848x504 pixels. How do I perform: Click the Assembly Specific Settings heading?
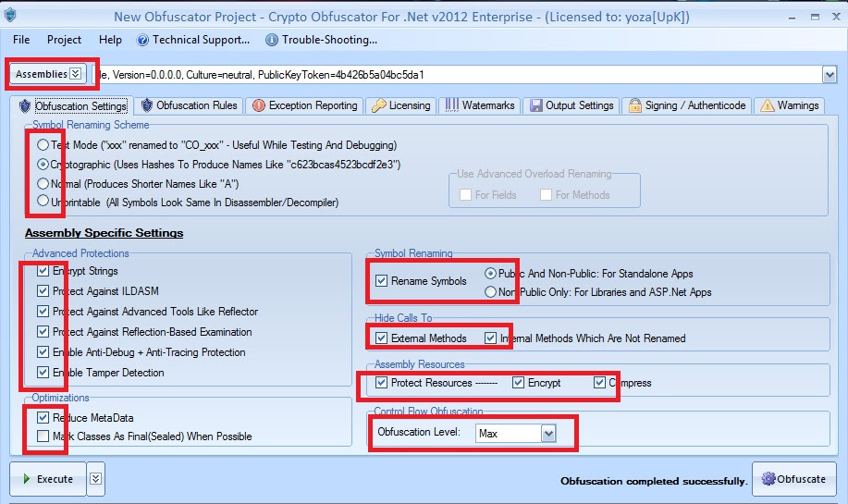tap(104, 232)
